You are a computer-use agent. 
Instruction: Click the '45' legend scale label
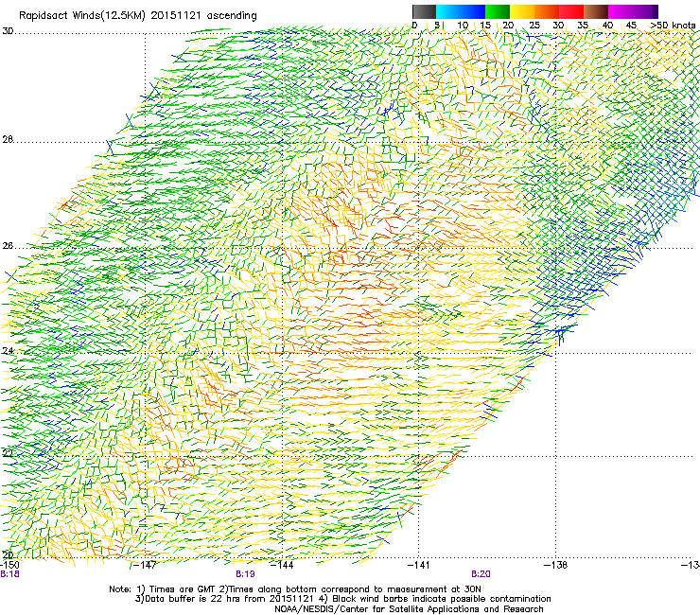click(x=631, y=25)
